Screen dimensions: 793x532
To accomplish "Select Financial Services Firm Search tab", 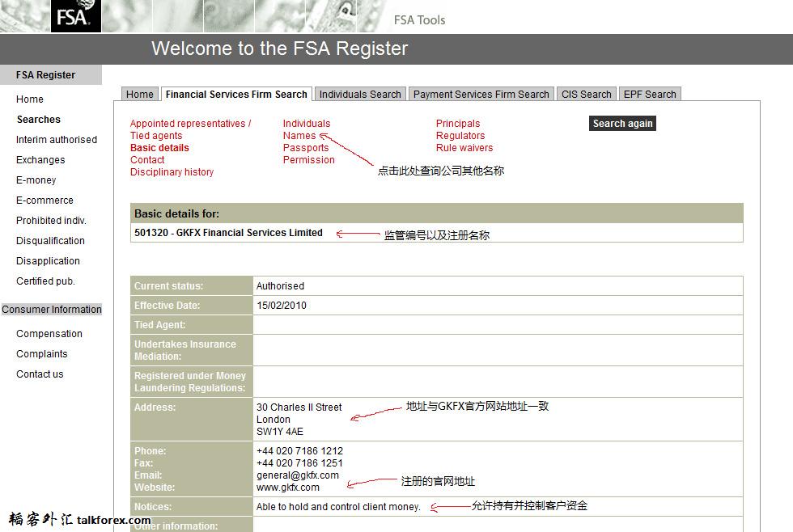I will coord(236,95).
